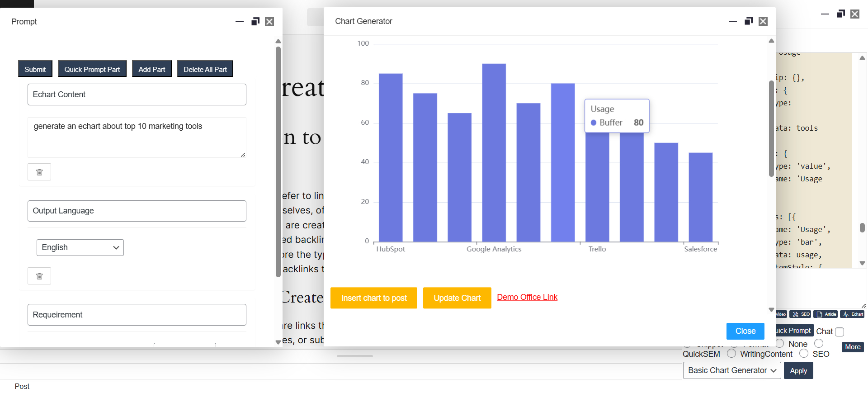868x393 pixels.
Task: Click into the echart prompt textarea
Action: pyautogui.click(x=137, y=137)
